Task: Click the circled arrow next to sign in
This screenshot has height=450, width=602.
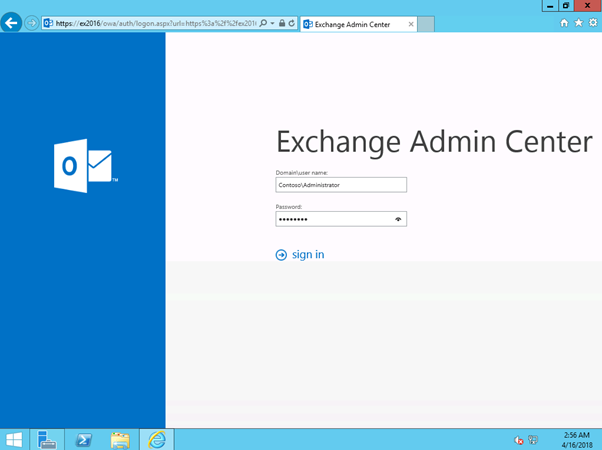Action: (x=281, y=255)
